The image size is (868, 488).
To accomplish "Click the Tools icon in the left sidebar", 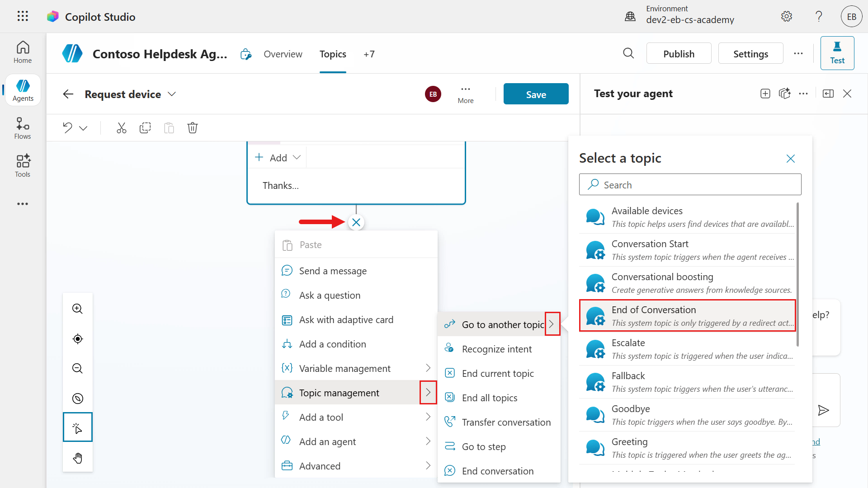I will 22,165.
